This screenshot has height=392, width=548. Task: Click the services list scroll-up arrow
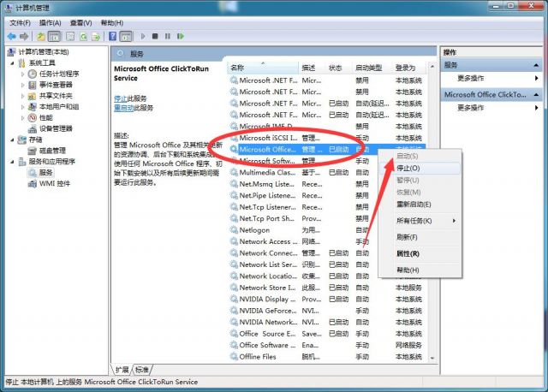[x=432, y=66]
